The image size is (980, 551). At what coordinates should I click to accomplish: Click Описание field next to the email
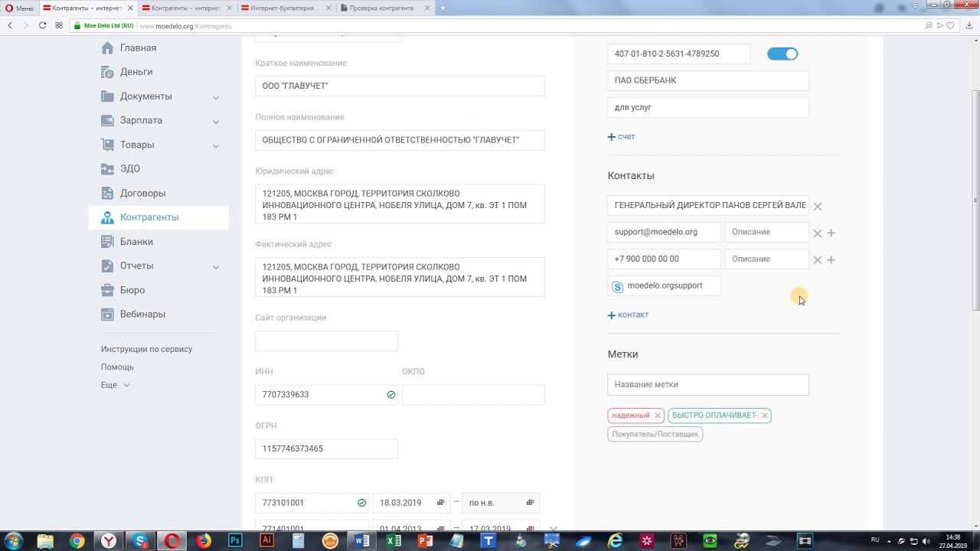766,232
